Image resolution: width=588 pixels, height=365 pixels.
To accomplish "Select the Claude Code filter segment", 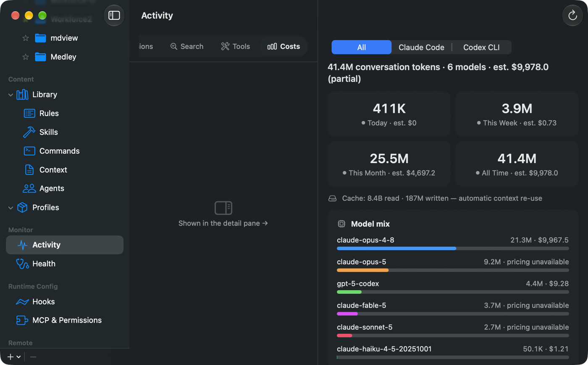I will pos(421,48).
